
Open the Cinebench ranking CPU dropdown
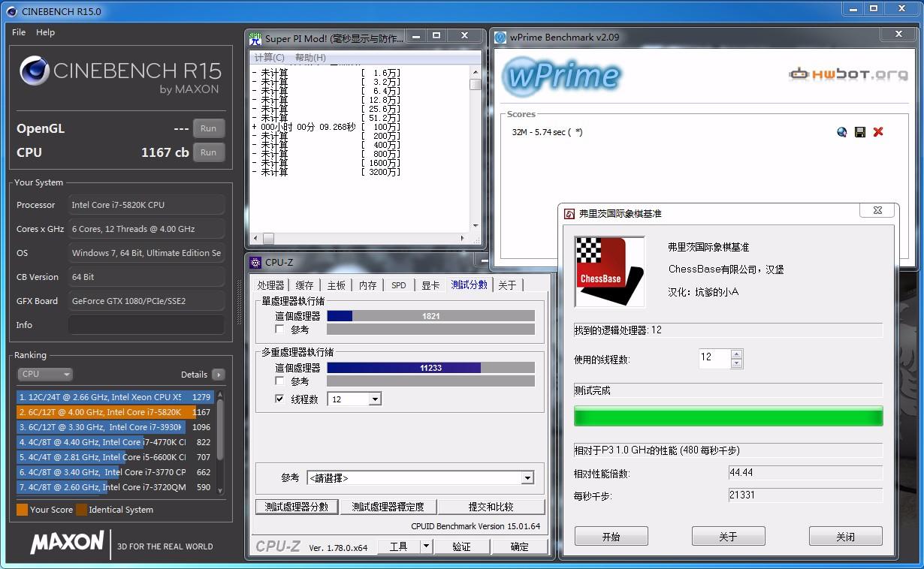(45, 374)
